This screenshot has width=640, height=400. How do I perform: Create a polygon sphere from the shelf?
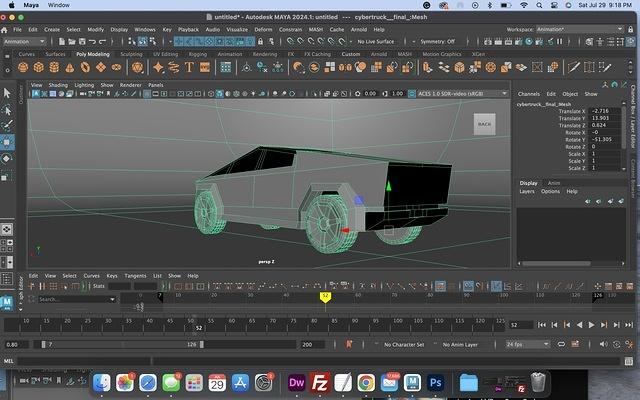pos(23,67)
